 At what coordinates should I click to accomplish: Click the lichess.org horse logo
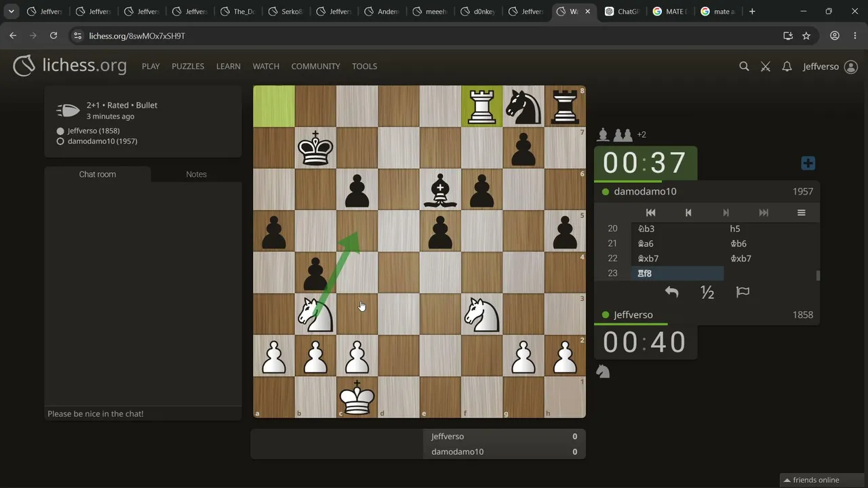click(x=24, y=66)
